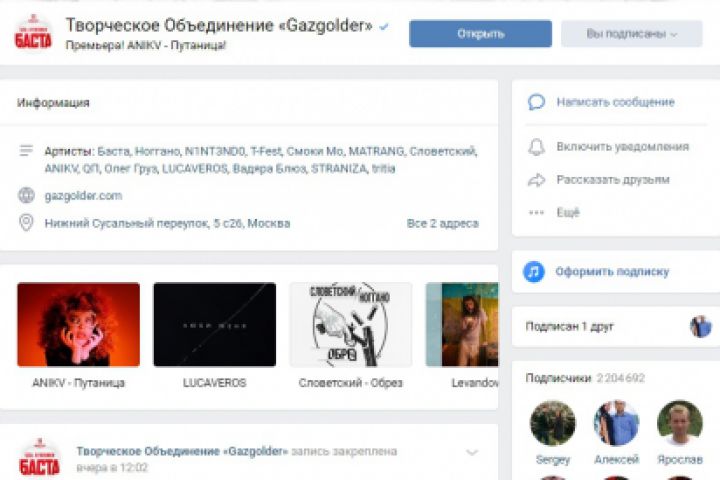Viewport: 720px width, 480px height.
Task: Open the Вы подписаны dropdown
Action: coord(632,34)
